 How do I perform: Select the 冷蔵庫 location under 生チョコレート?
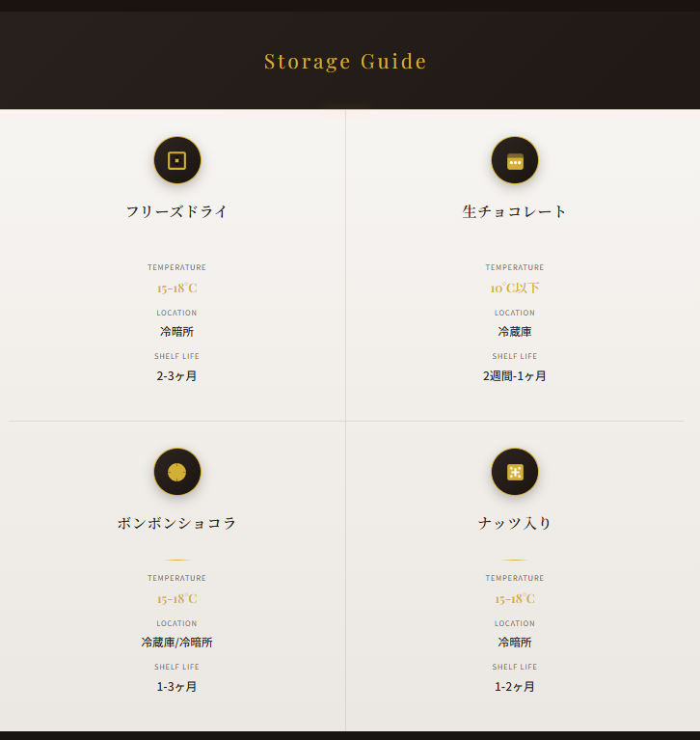515,331
